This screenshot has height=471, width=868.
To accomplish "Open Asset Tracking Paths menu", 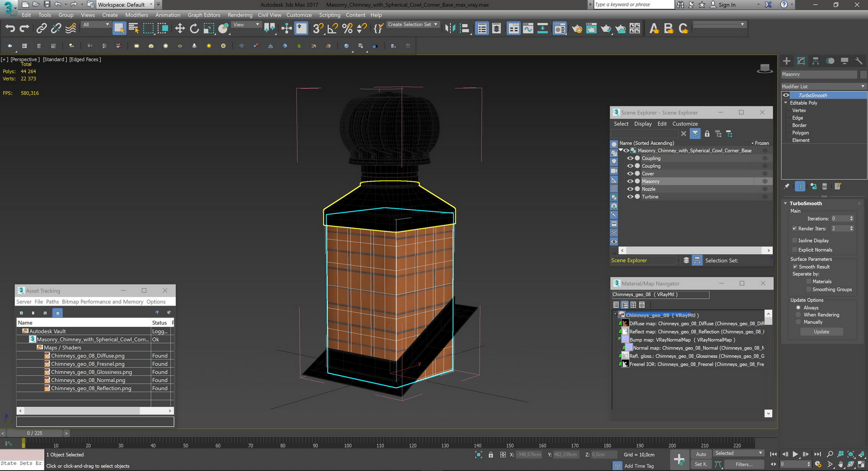I will pyautogui.click(x=52, y=301).
